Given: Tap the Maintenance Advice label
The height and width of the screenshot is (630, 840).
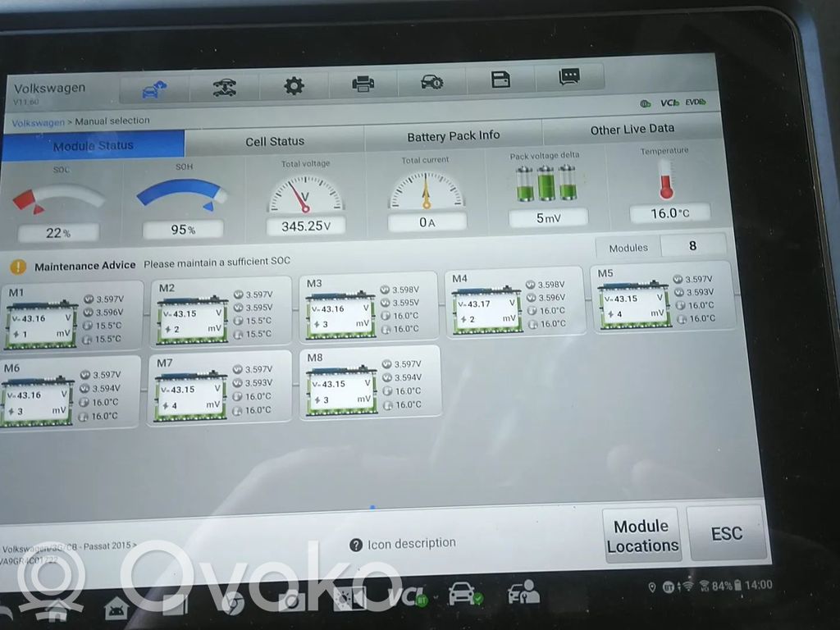Looking at the screenshot, I should pyautogui.click(x=84, y=266).
